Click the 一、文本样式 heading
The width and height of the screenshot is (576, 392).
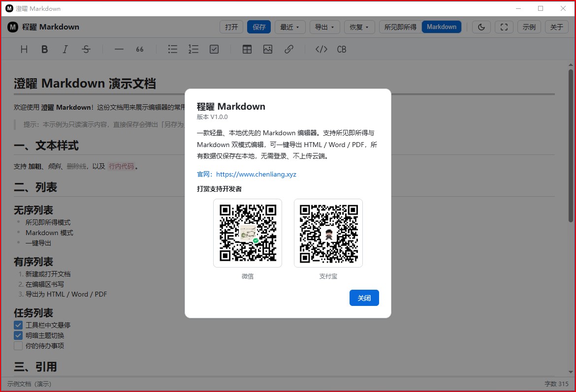point(46,146)
